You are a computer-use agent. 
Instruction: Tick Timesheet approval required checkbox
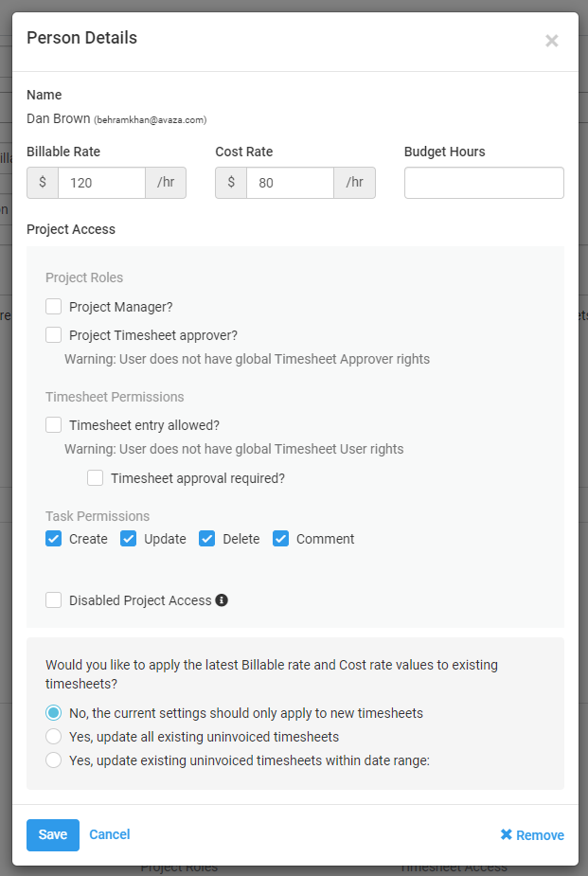(96, 478)
